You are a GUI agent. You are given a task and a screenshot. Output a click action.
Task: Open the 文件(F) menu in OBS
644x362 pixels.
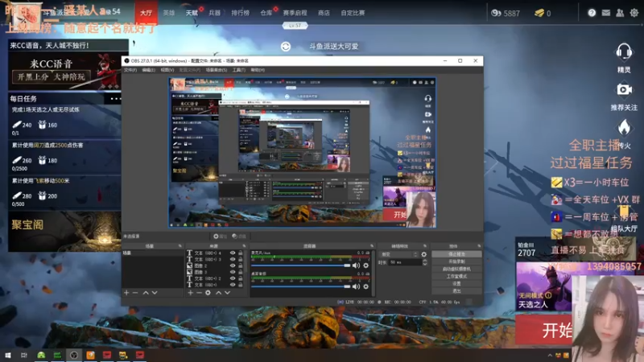(x=130, y=70)
